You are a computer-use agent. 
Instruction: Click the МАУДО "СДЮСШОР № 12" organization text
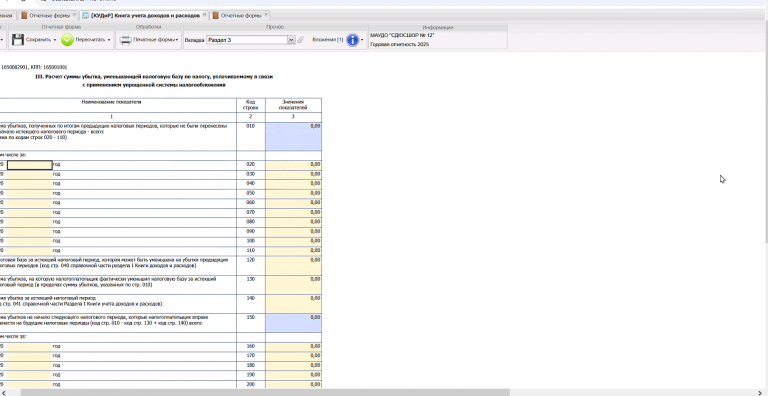(402, 35)
